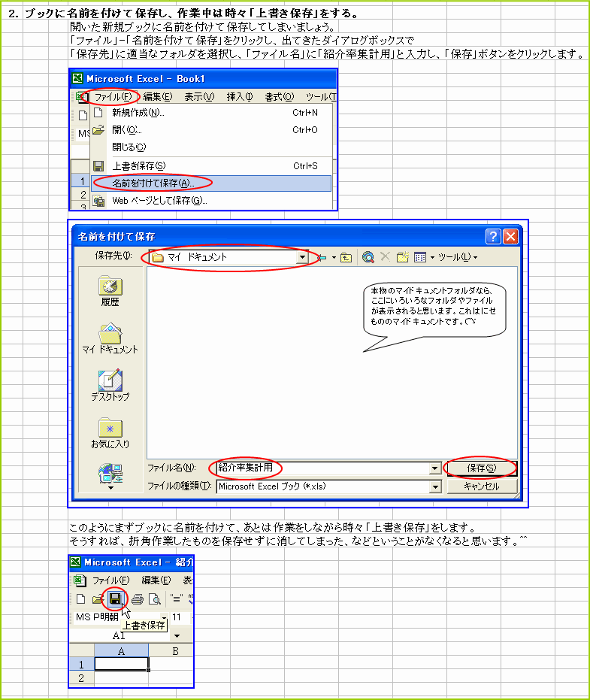Open the ファイルの種類 combo box
The height and width of the screenshot is (700, 590).
329,486
